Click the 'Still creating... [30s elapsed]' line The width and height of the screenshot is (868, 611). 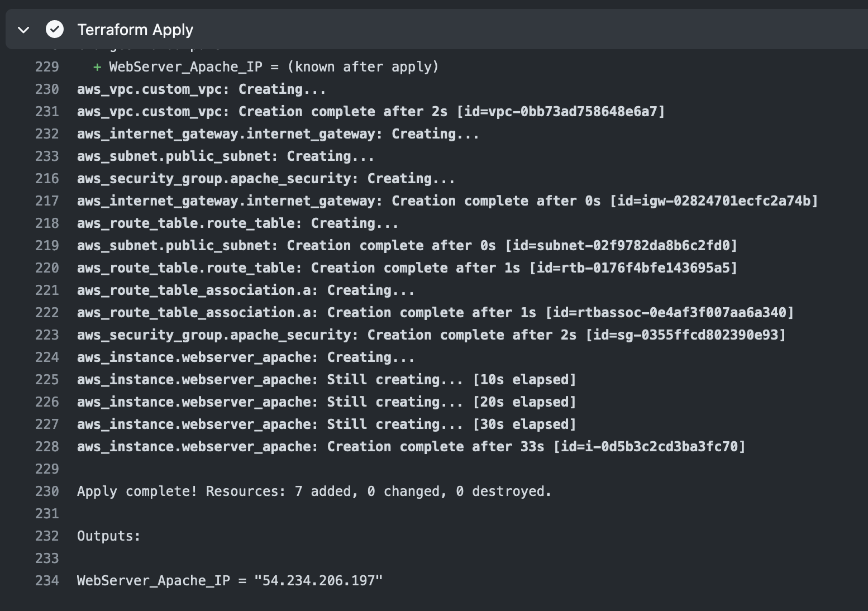point(327,424)
